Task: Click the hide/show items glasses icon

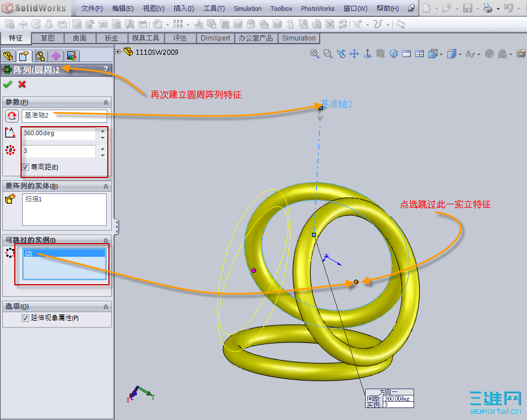Action: (x=470, y=54)
